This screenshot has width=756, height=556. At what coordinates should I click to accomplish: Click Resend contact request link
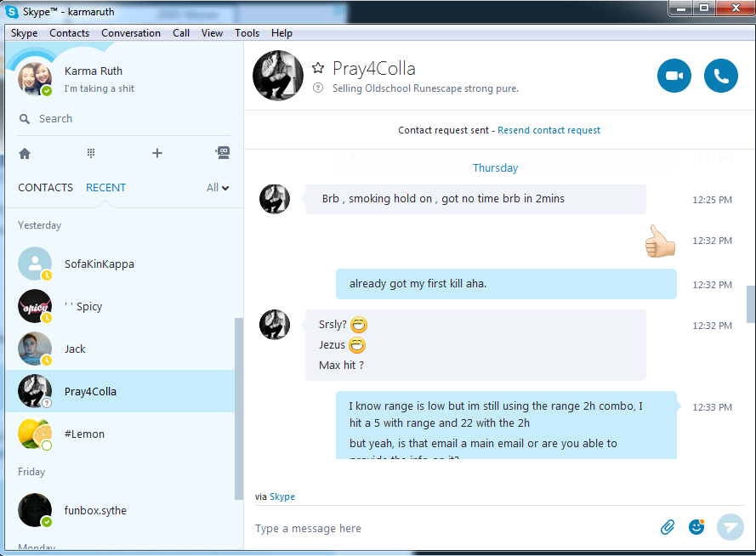(x=549, y=130)
